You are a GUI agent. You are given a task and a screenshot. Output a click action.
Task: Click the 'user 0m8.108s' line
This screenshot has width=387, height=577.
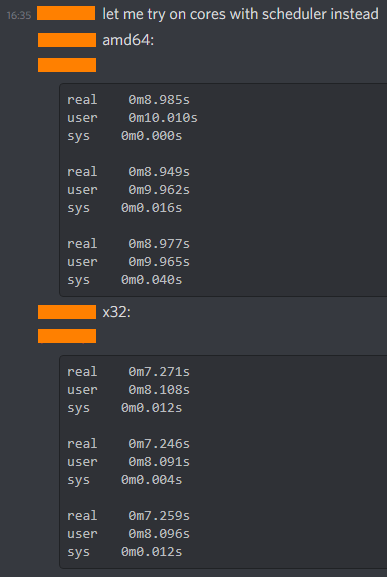click(128, 390)
